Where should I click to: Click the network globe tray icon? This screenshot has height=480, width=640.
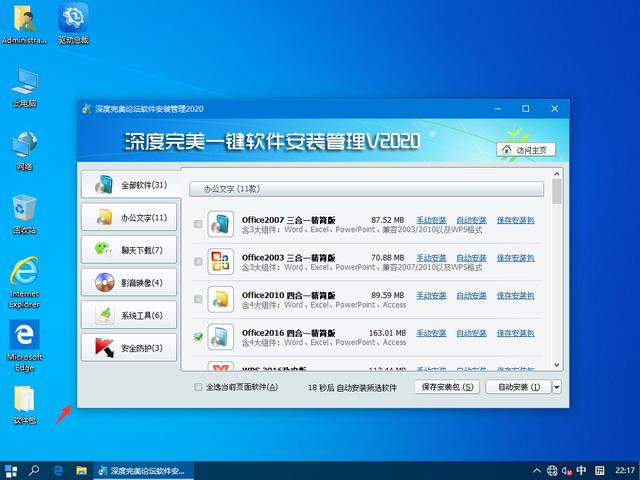click(552, 471)
